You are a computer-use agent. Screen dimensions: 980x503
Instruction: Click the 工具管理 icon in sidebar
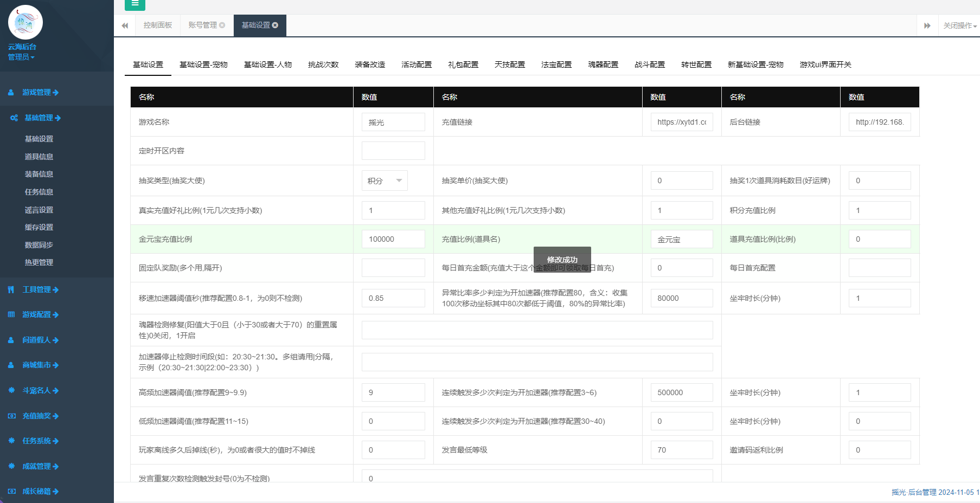point(11,290)
